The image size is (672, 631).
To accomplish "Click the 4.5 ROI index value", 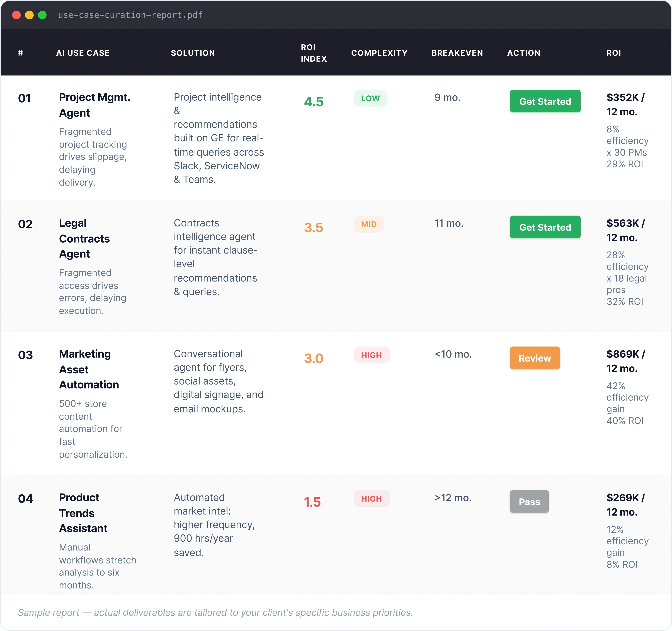I will click(314, 101).
